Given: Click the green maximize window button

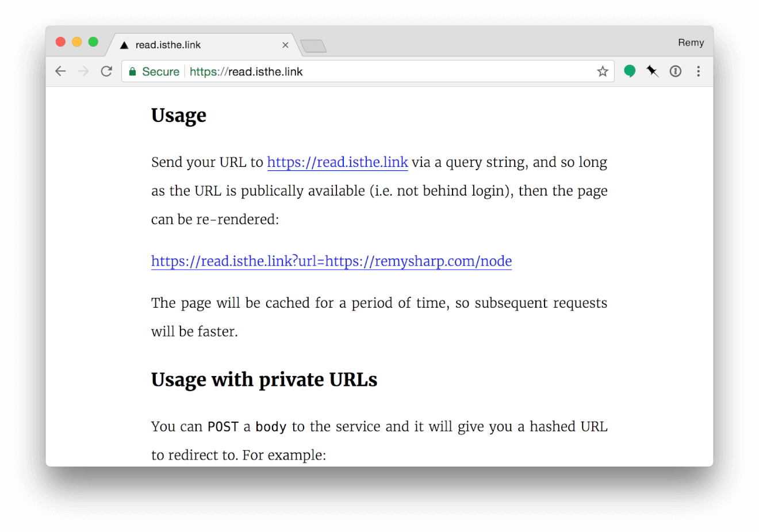Looking at the screenshot, I should click(93, 42).
